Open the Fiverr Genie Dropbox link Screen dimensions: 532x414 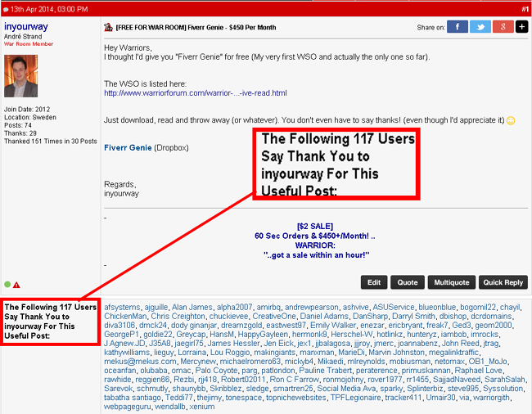tap(128, 148)
